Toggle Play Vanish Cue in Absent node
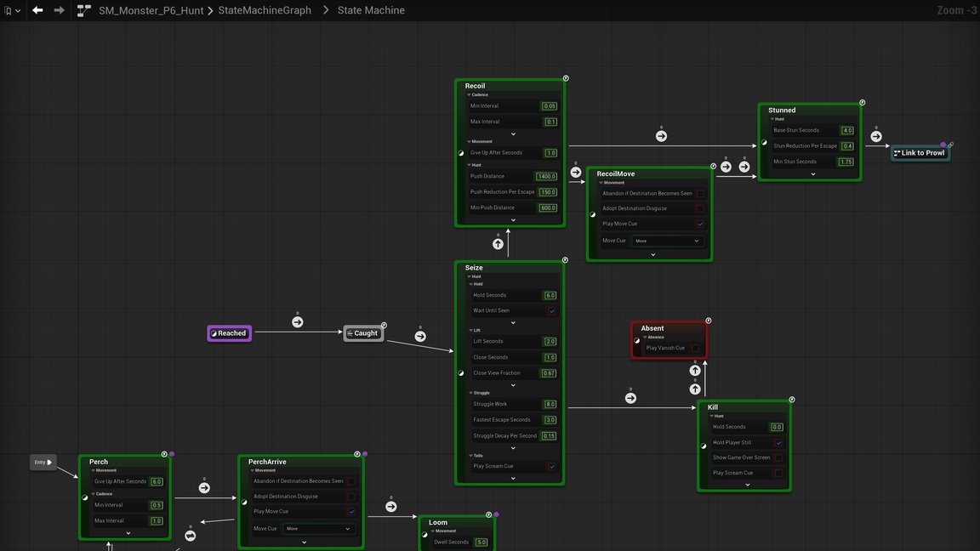The height and width of the screenshot is (551, 980). click(x=695, y=348)
